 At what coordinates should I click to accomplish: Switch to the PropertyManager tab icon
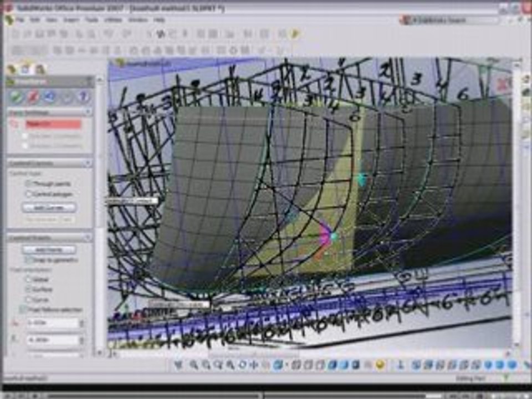tap(26, 69)
